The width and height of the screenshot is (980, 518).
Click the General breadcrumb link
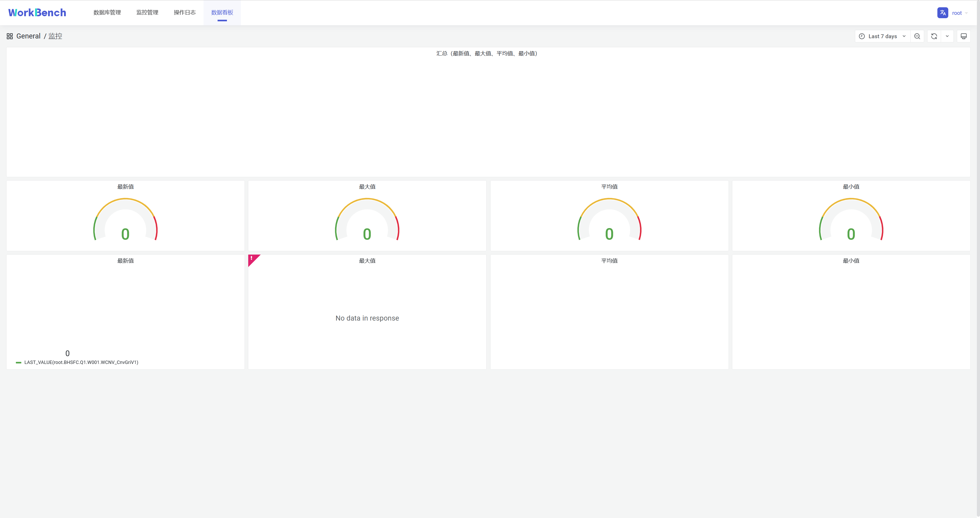(x=28, y=36)
